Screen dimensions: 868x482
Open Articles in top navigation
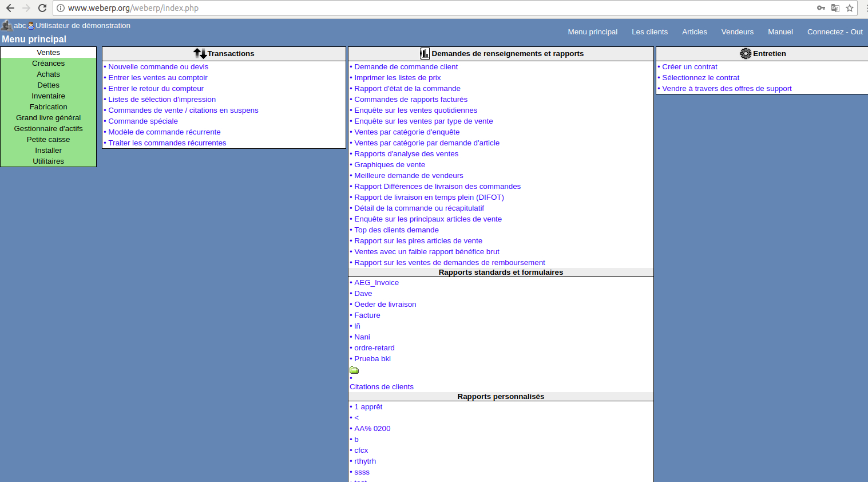[x=695, y=31]
